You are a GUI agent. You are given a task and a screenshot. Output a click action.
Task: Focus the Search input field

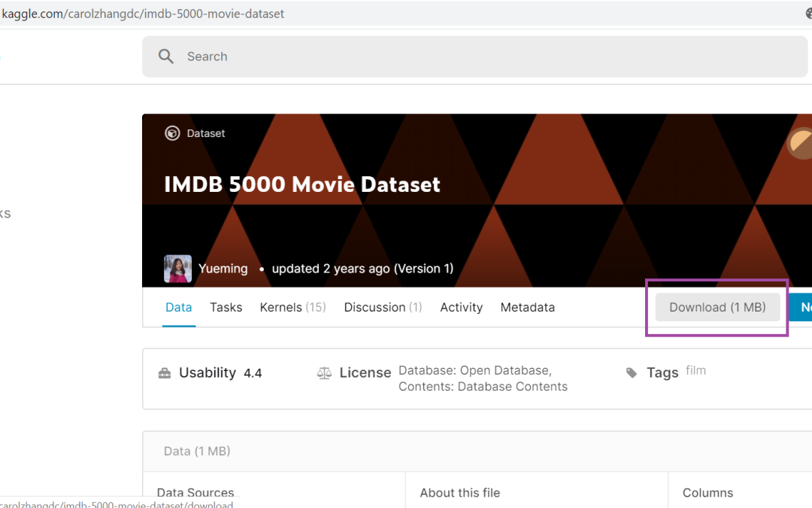(x=475, y=56)
